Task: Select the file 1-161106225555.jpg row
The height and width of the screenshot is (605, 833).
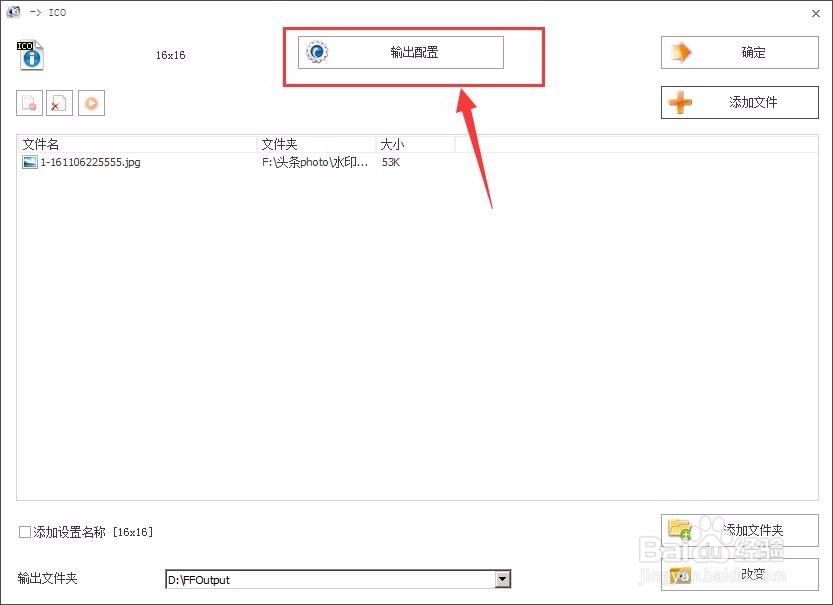Action: [x=417, y=162]
